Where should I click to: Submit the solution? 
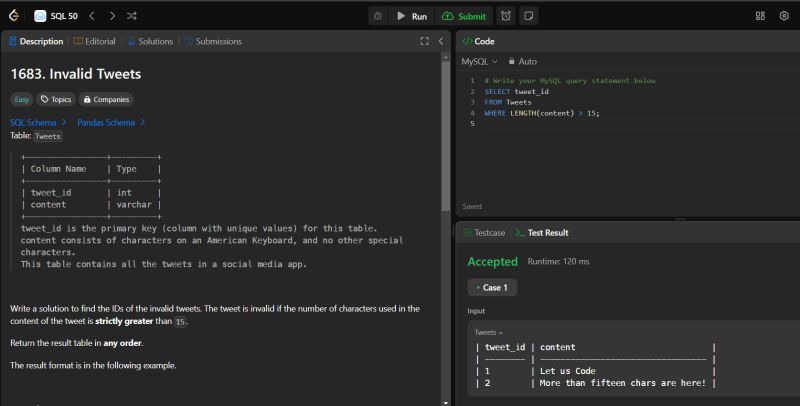pyautogui.click(x=464, y=16)
